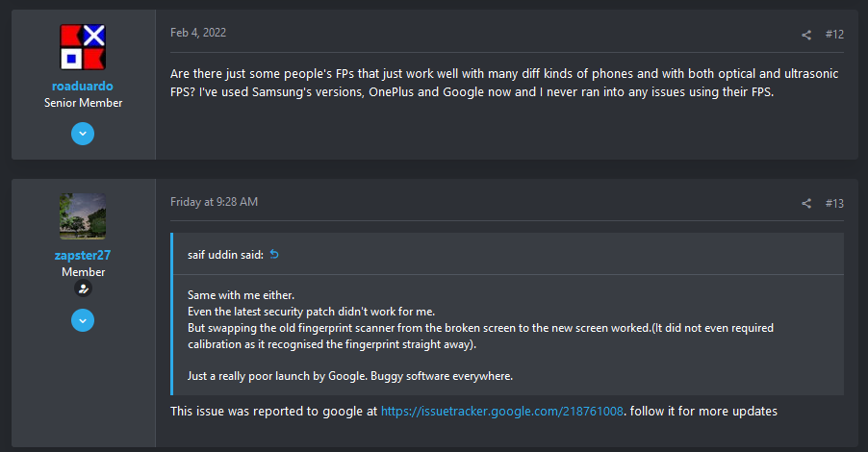Click the badge icon under zapster27's Member title

[83, 289]
